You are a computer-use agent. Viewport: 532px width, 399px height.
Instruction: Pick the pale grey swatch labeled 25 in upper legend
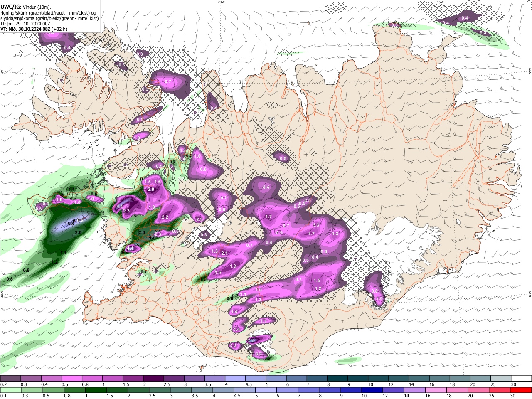(501, 378)
